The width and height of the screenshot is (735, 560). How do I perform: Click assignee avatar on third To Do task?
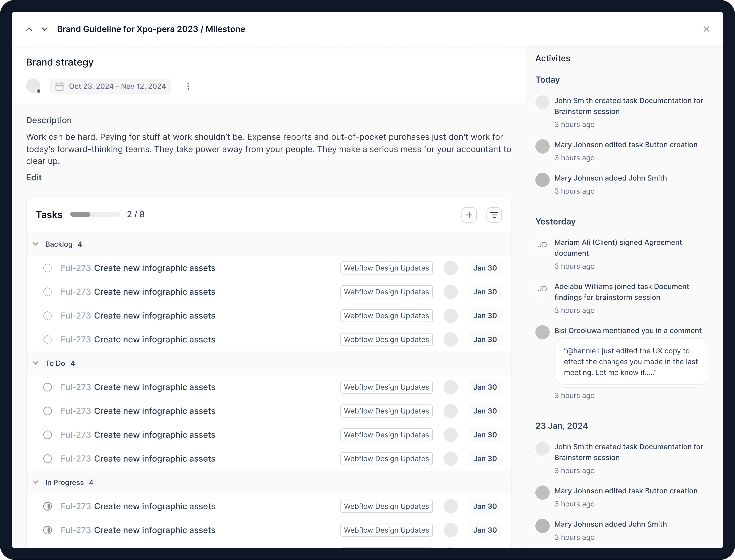pos(450,435)
